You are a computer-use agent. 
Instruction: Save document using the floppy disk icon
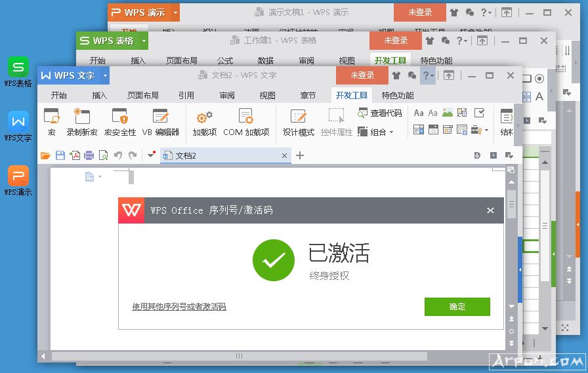point(60,155)
